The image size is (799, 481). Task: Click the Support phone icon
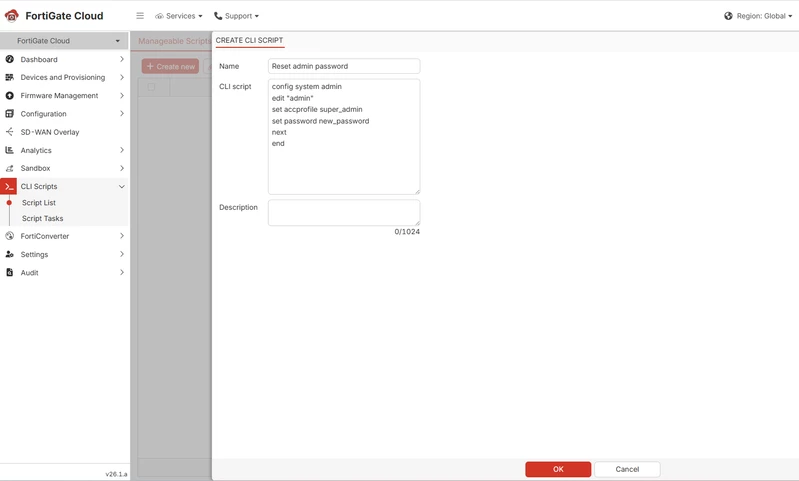(x=218, y=16)
